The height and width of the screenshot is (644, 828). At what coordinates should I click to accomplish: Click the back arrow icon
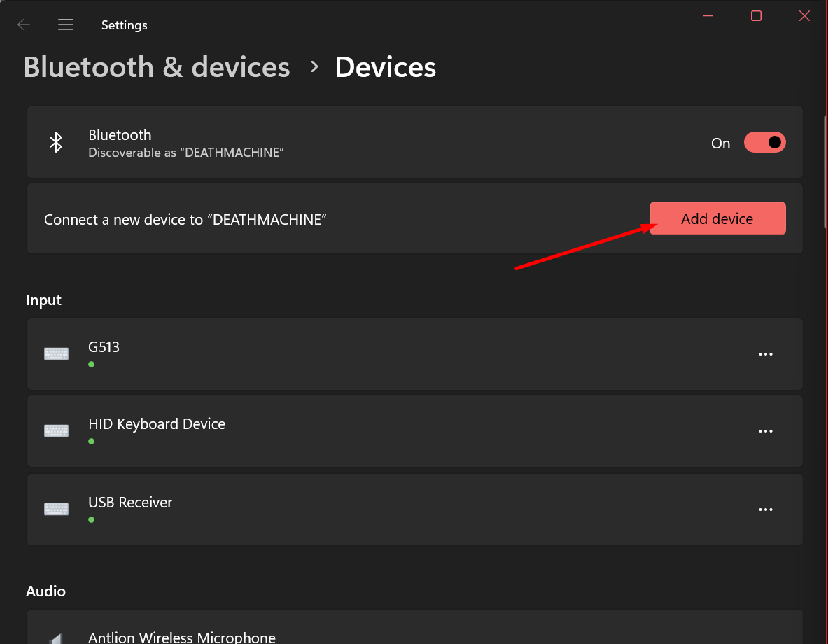[x=24, y=25]
